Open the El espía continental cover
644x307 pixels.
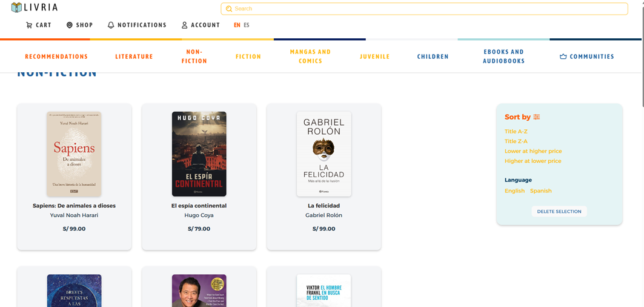pyautogui.click(x=199, y=154)
